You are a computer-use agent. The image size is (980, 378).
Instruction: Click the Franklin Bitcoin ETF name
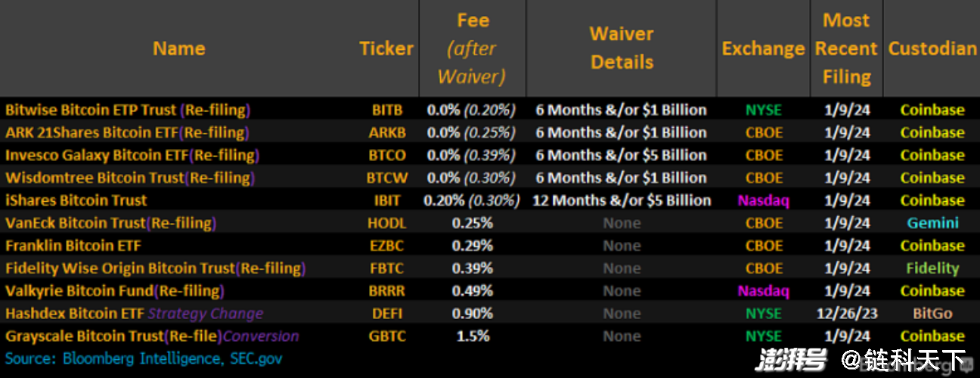pos(73,246)
